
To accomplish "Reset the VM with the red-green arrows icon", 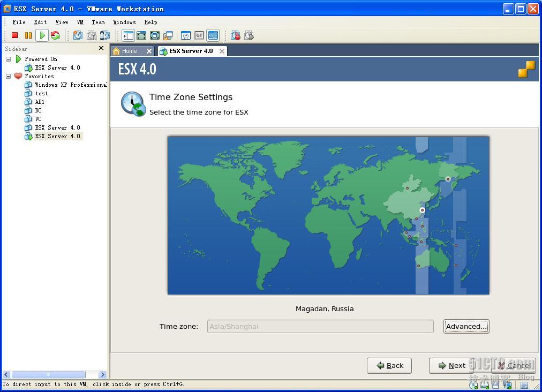I will click(55, 35).
